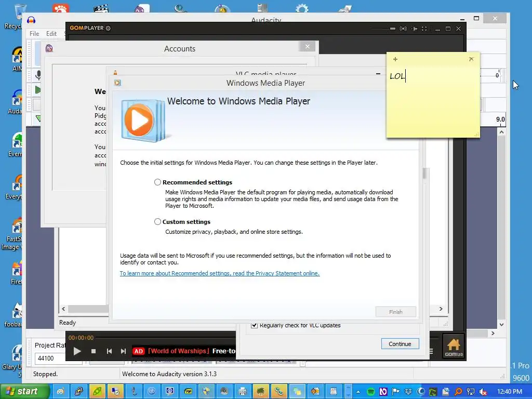Image resolution: width=532 pixels, height=399 pixels.
Task: Open the Evernote desktop shortcut
Action: click(15, 144)
